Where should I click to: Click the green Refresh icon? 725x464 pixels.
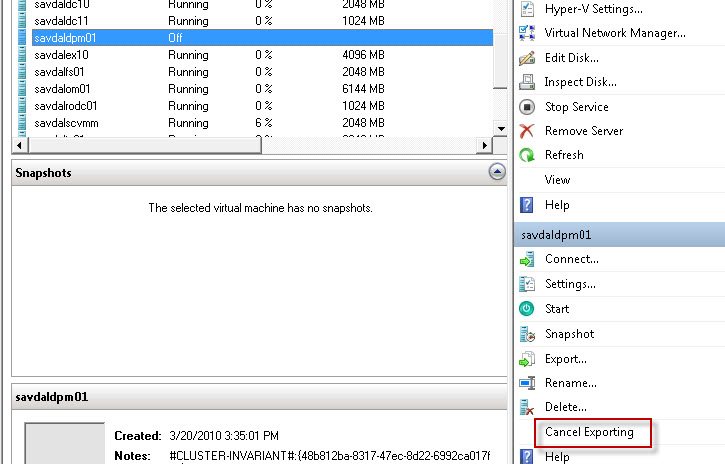pyautogui.click(x=527, y=155)
